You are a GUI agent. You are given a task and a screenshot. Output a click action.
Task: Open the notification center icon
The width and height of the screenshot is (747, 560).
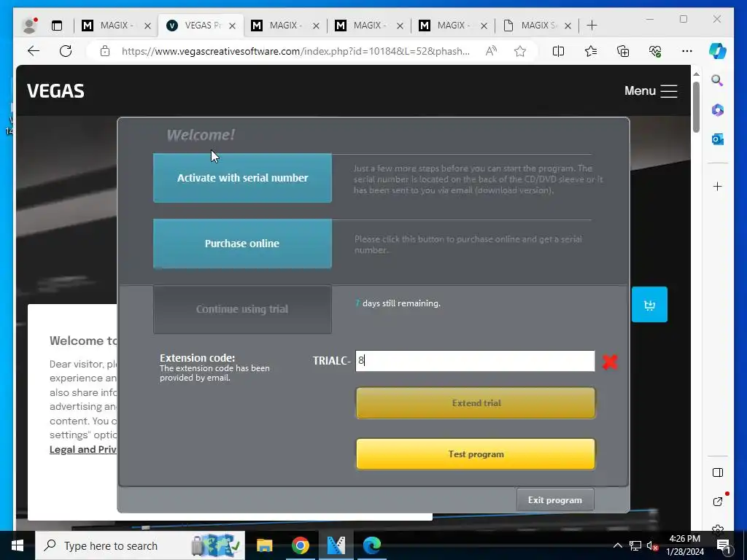click(x=724, y=546)
